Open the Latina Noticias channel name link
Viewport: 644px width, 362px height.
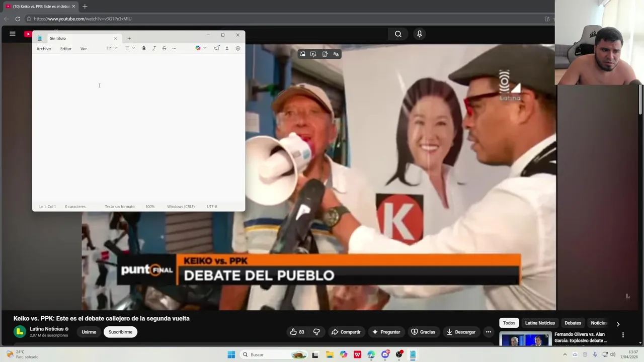pos(47,329)
